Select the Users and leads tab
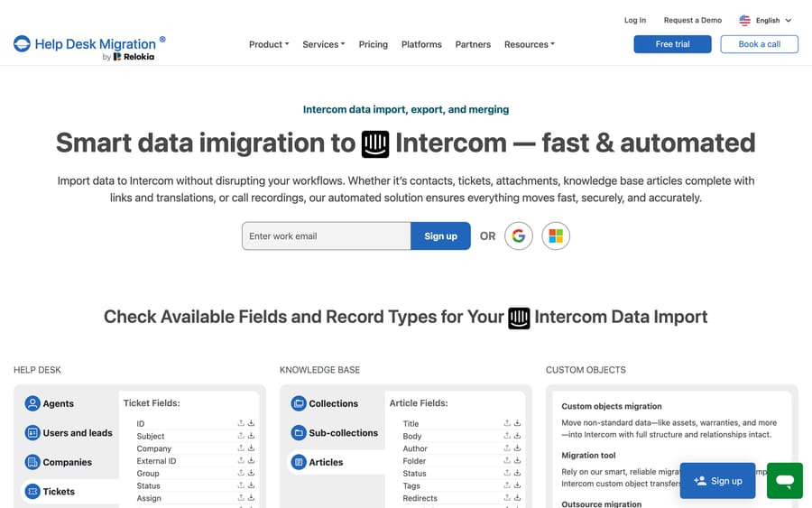812x508 pixels. 69,432
